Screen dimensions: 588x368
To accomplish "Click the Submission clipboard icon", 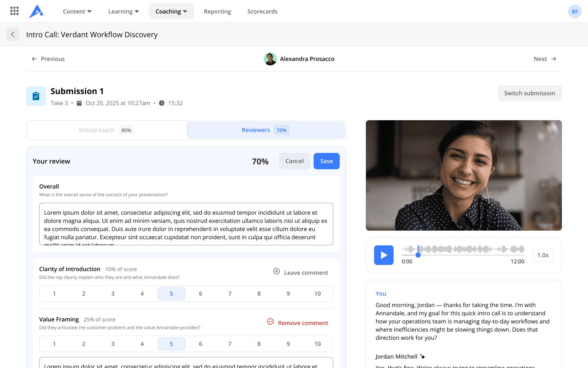I will coord(36,96).
